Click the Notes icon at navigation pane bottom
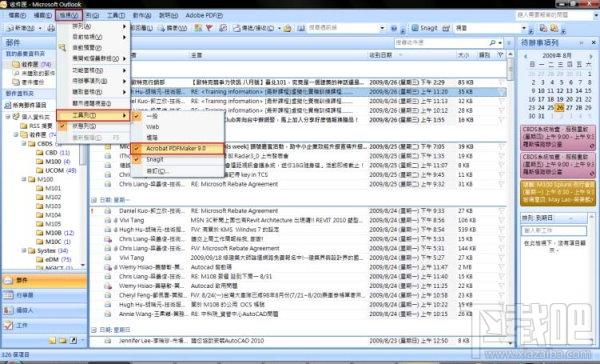Viewport: 600px width, 364px height. coord(52,340)
